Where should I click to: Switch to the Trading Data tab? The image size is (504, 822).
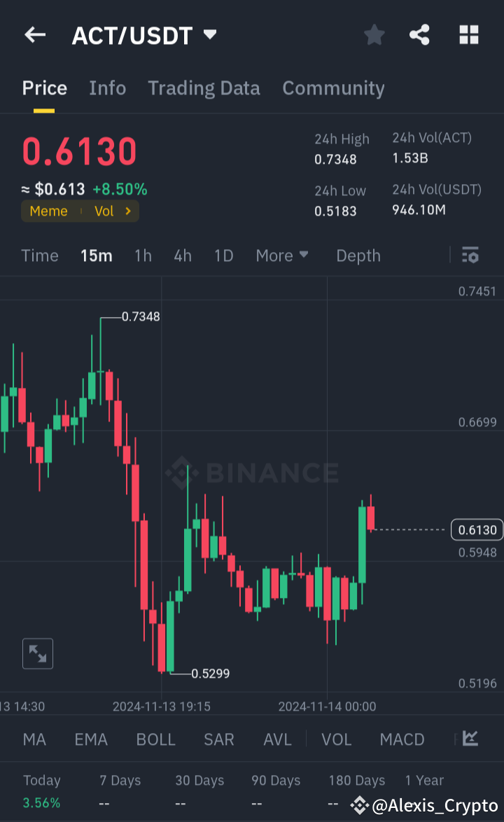click(204, 88)
